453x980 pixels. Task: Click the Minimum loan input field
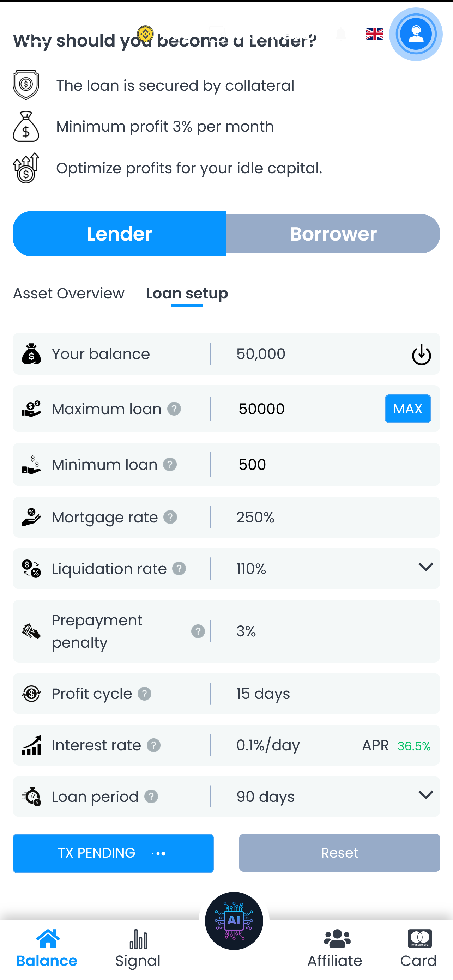[323, 465]
